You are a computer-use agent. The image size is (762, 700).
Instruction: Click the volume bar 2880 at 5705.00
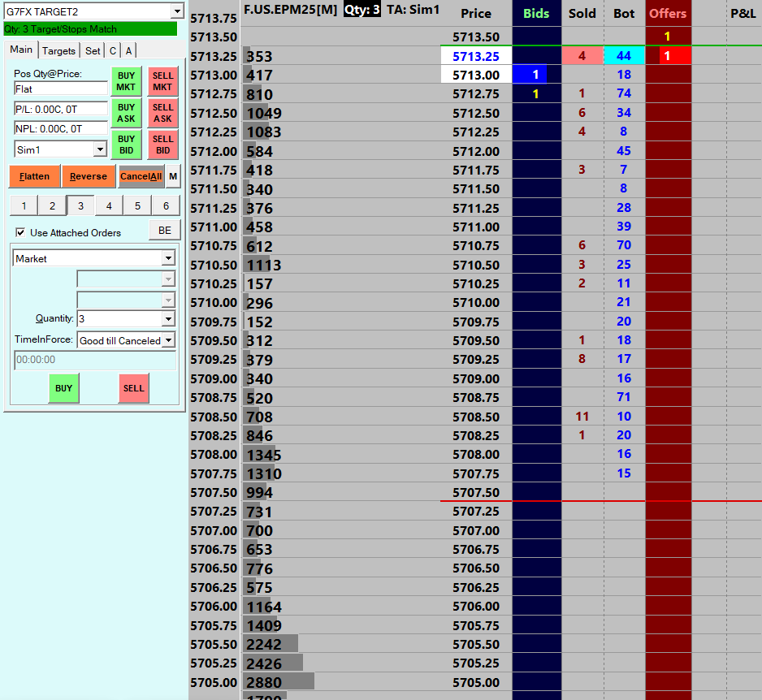(278, 682)
